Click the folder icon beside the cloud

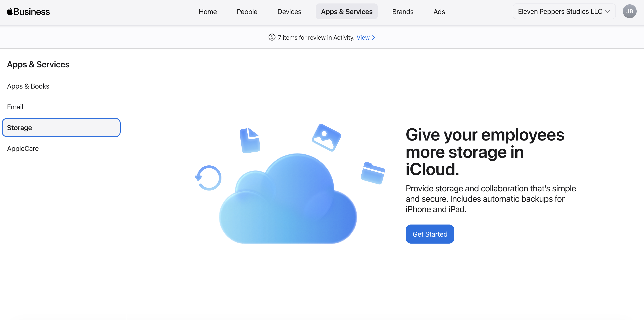pyautogui.click(x=373, y=173)
